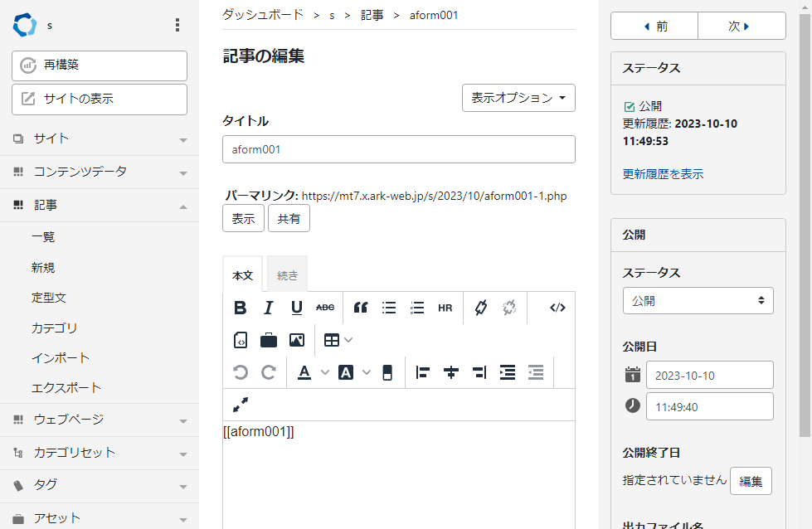Open the 表示オプション dropdown
812x529 pixels.
pos(518,98)
